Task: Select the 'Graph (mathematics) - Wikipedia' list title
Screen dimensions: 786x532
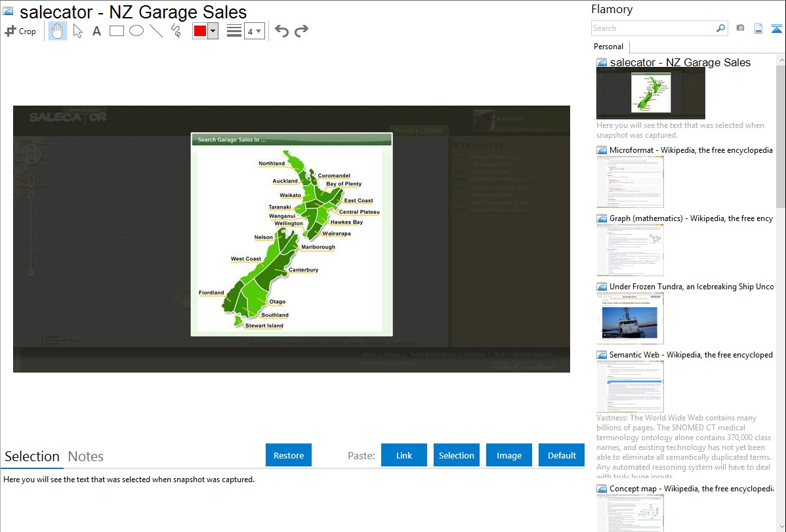Action: point(691,218)
